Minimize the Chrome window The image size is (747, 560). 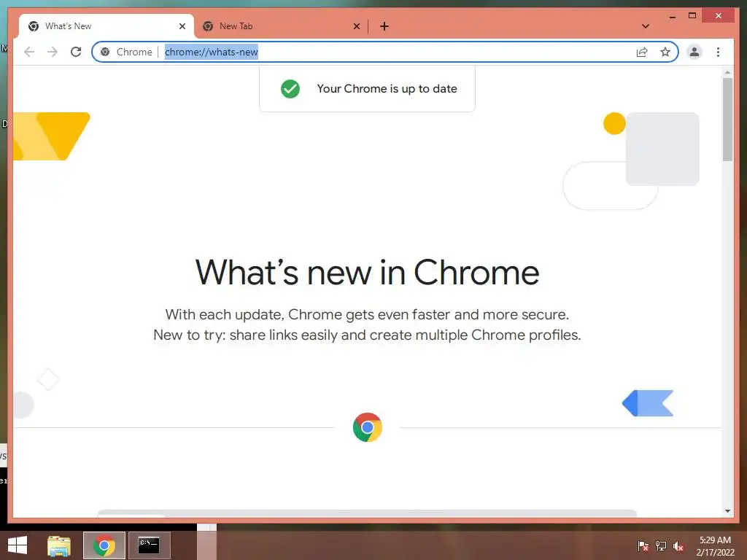pos(672,16)
